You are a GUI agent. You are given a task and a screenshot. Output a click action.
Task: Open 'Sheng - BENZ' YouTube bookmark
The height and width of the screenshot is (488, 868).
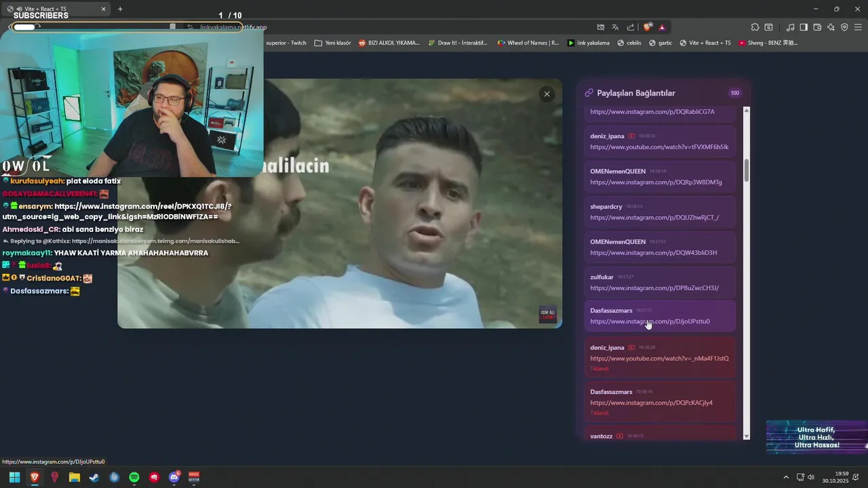768,43
